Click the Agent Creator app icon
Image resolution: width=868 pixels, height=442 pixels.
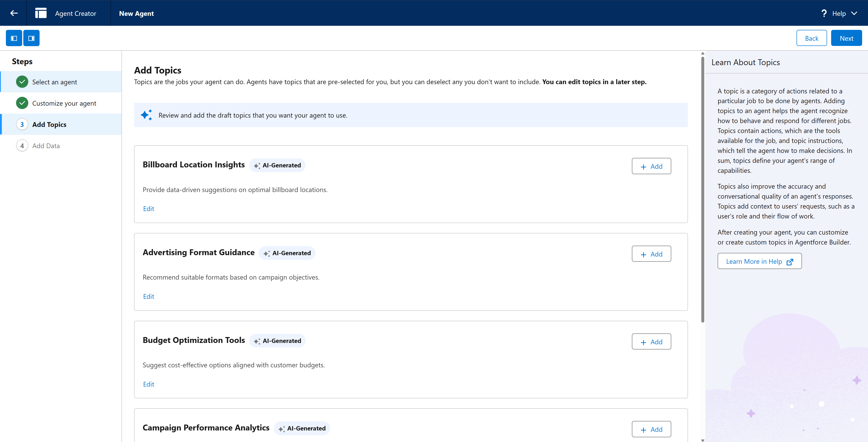41,13
